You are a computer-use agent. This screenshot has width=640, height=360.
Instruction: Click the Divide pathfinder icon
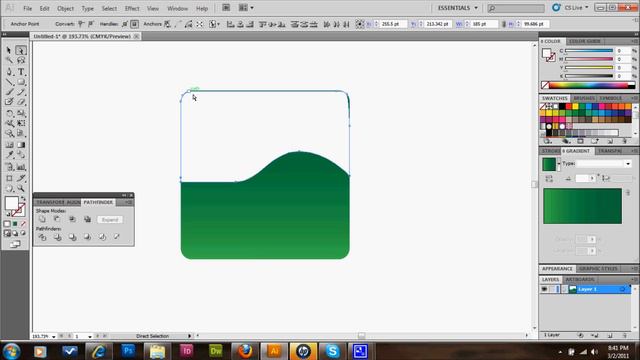42,237
